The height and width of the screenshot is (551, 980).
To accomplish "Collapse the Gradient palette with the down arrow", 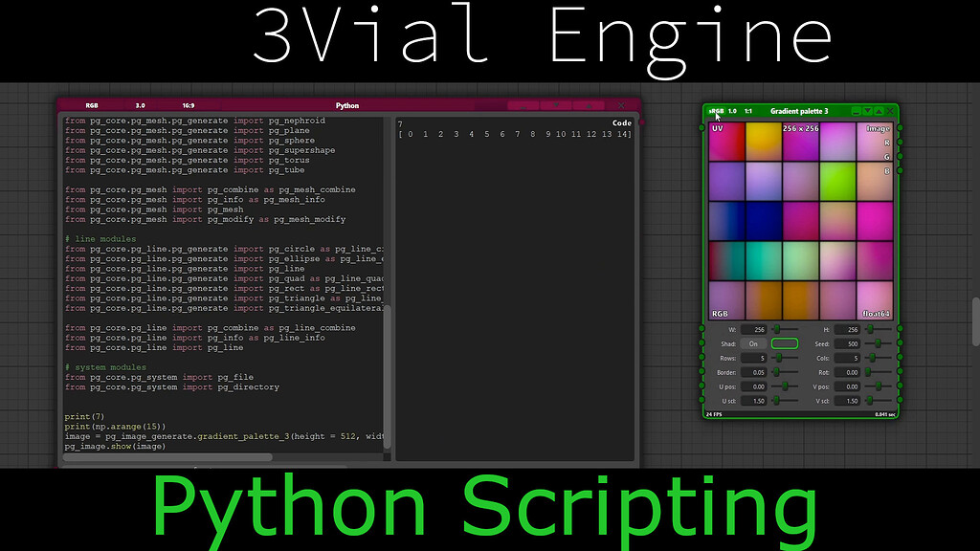I will click(x=867, y=111).
